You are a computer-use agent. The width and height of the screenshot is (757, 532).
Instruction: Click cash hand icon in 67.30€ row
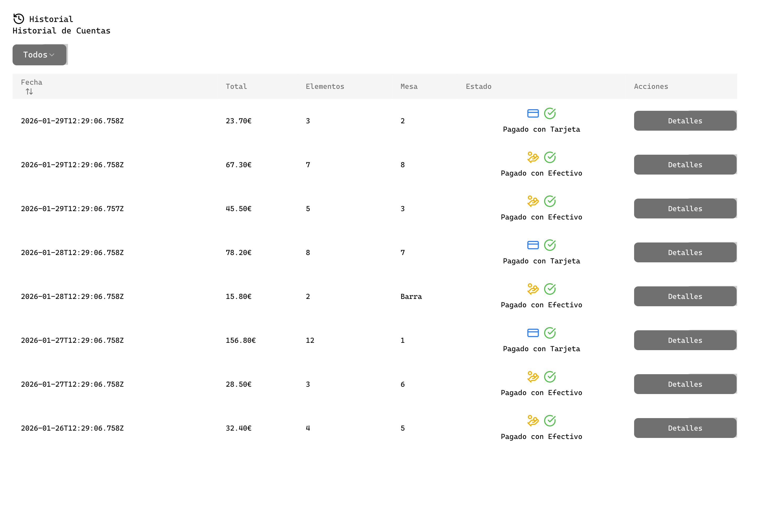click(x=533, y=157)
